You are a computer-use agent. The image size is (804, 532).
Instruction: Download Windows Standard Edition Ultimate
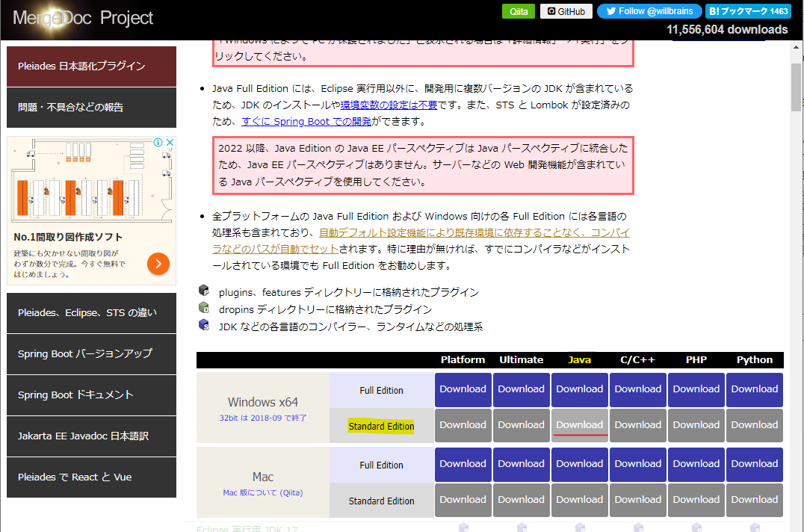coord(522,425)
